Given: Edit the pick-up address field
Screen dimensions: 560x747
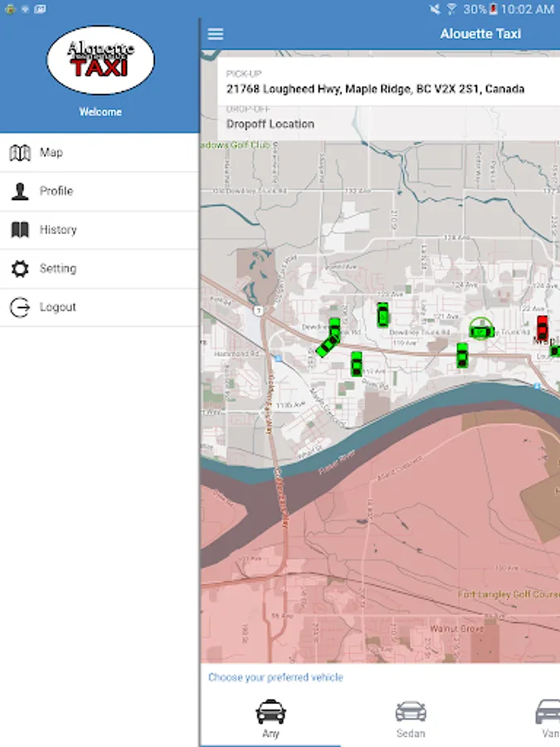Looking at the screenshot, I should [x=375, y=89].
